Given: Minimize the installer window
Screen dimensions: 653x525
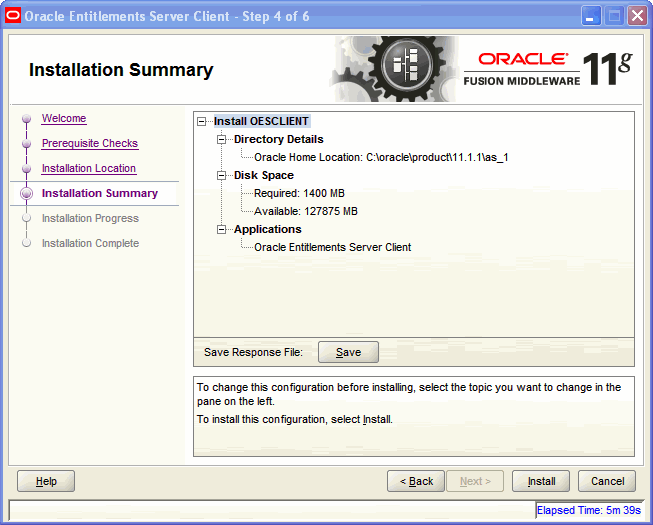Looking at the screenshot, I should [591, 16].
